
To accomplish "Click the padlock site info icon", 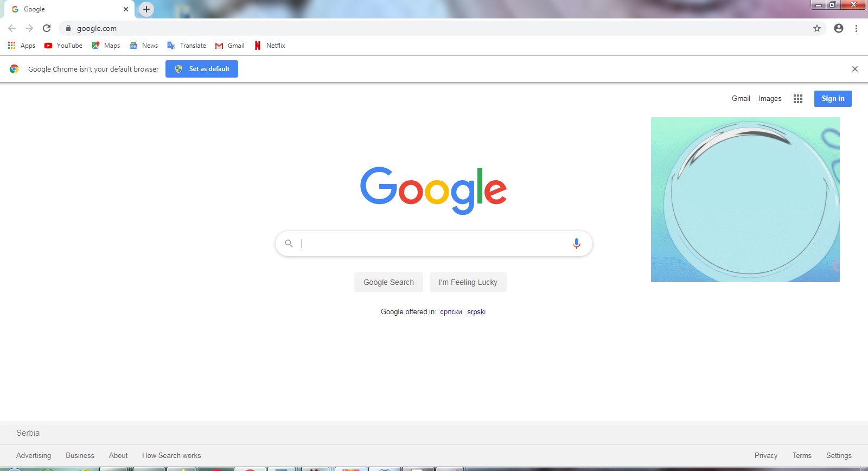I will (68, 28).
